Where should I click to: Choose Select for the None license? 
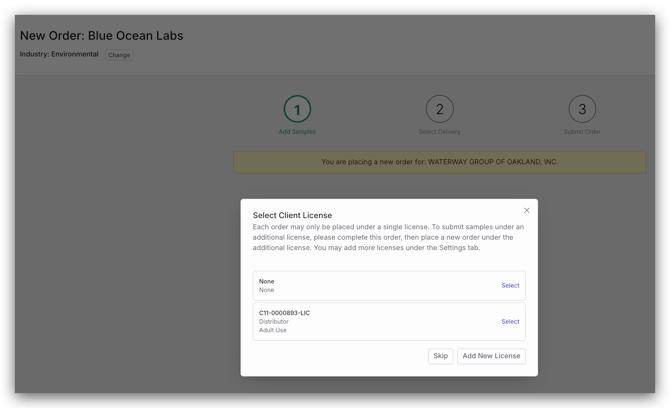coord(510,286)
